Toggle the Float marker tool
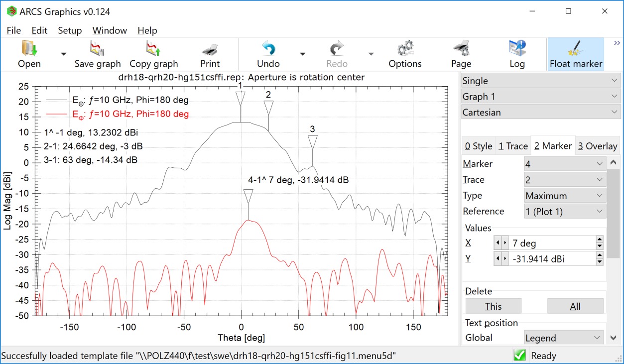Image resolution: width=624 pixels, height=364 pixels. click(x=576, y=49)
